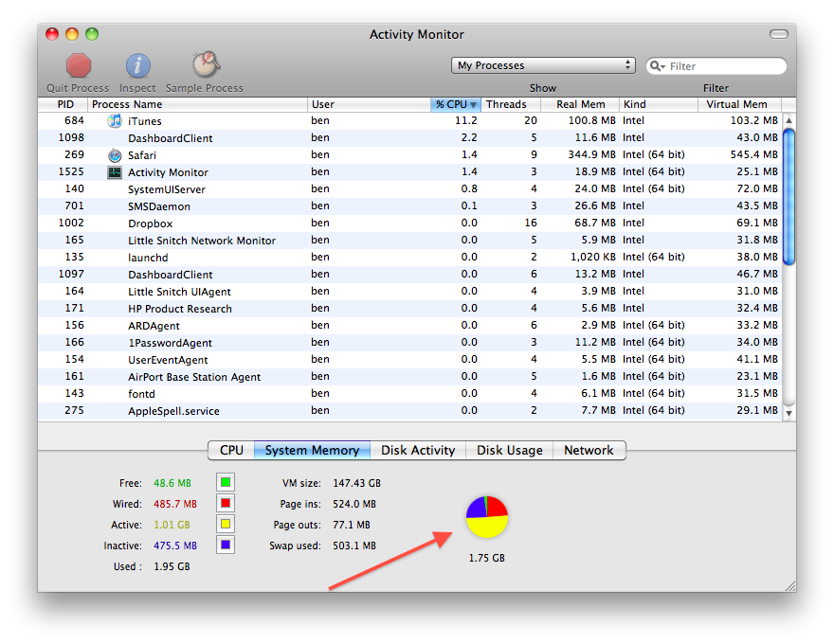Click the 344.9 MB Real Mem value
Viewport: 834px width, 644px height.
(591, 154)
